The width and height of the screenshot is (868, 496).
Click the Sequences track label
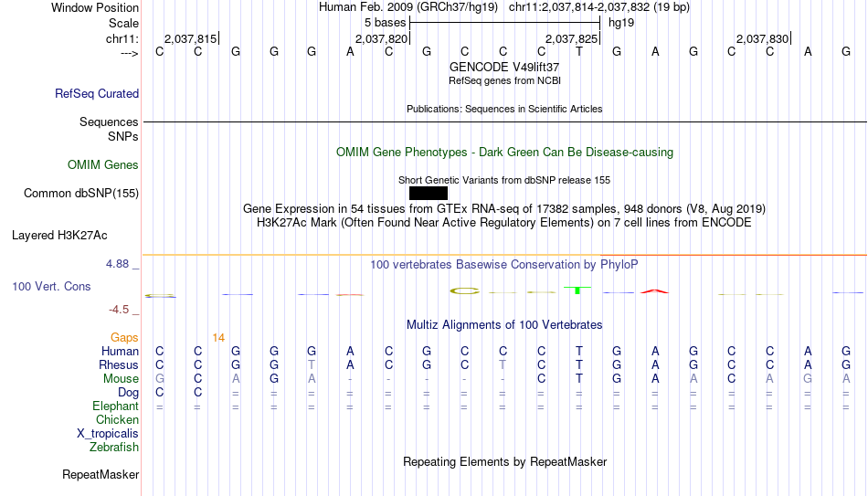click(109, 121)
